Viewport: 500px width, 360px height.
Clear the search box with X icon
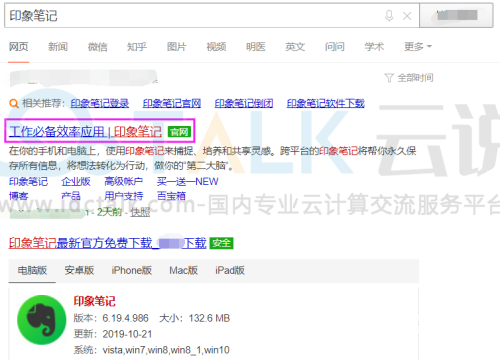407,16
